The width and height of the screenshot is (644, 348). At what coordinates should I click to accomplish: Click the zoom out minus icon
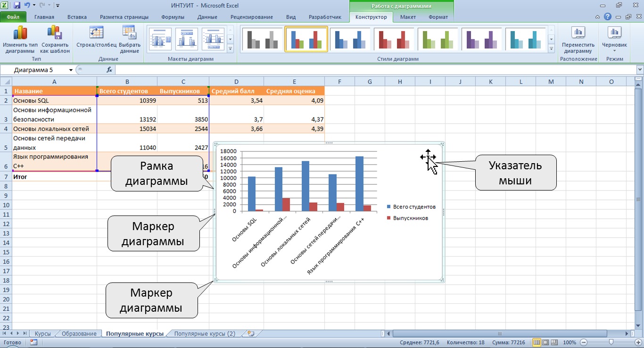[584, 342]
